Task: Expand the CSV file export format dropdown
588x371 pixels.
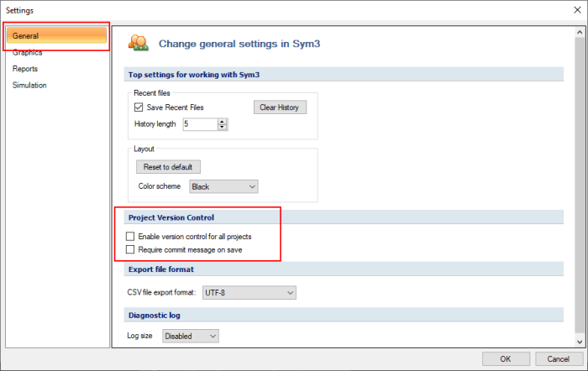Action: pos(249,293)
